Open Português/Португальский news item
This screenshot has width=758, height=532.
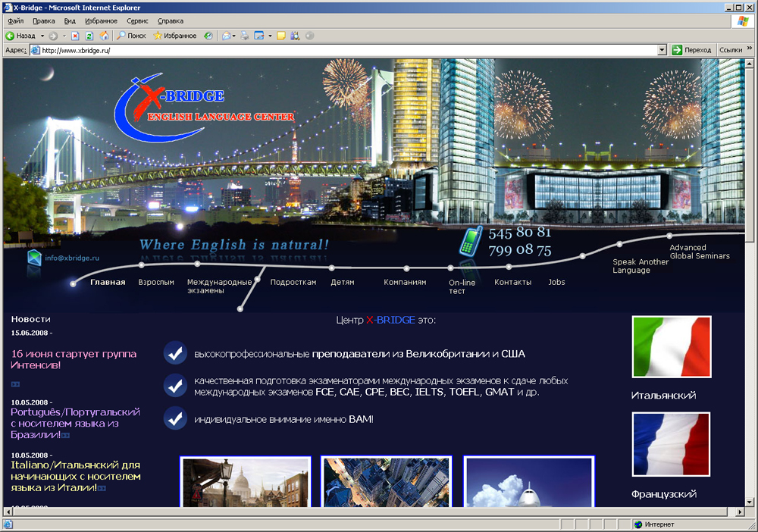pos(75,424)
